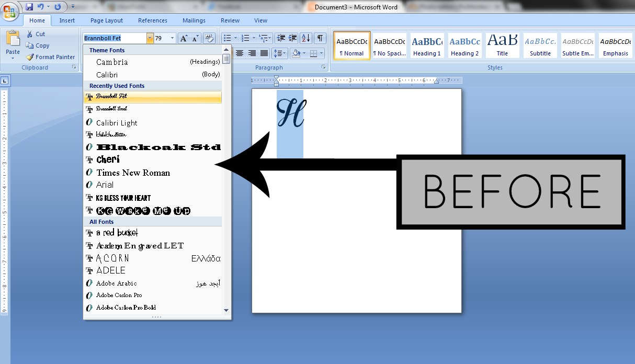Apply the Title style
This screenshot has width=635, height=364.
(502, 45)
